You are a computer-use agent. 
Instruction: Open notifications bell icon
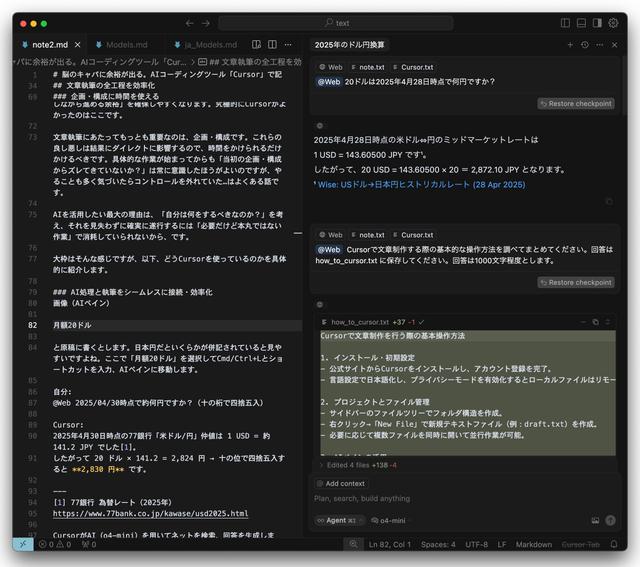(x=614, y=545)
